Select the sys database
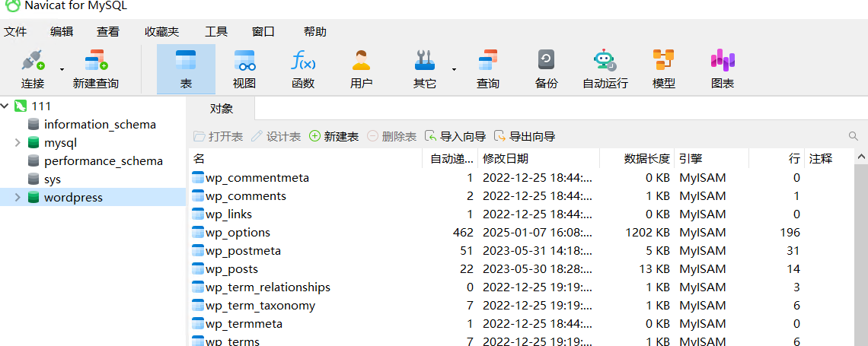The height and width of the screenshot is (346, 868). point(53,179)
